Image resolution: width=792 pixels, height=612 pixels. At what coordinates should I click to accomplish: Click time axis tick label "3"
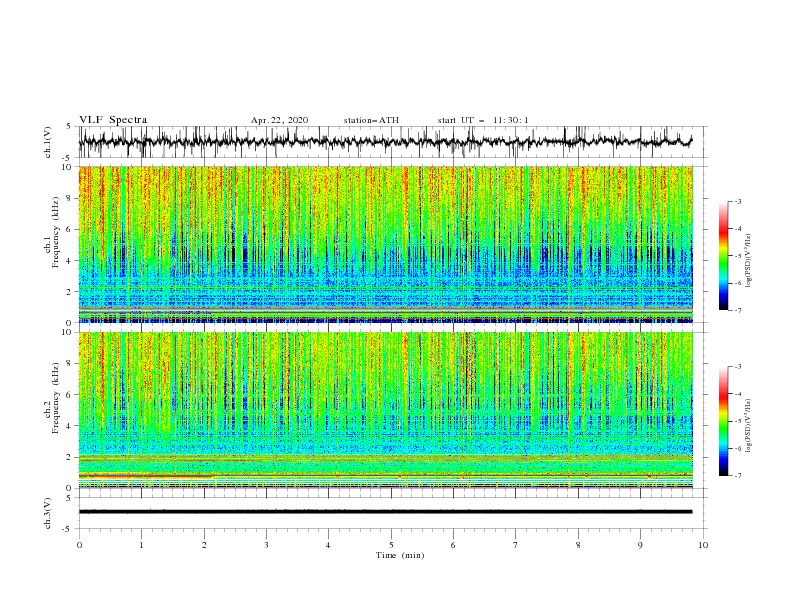[x=266, y=545]
